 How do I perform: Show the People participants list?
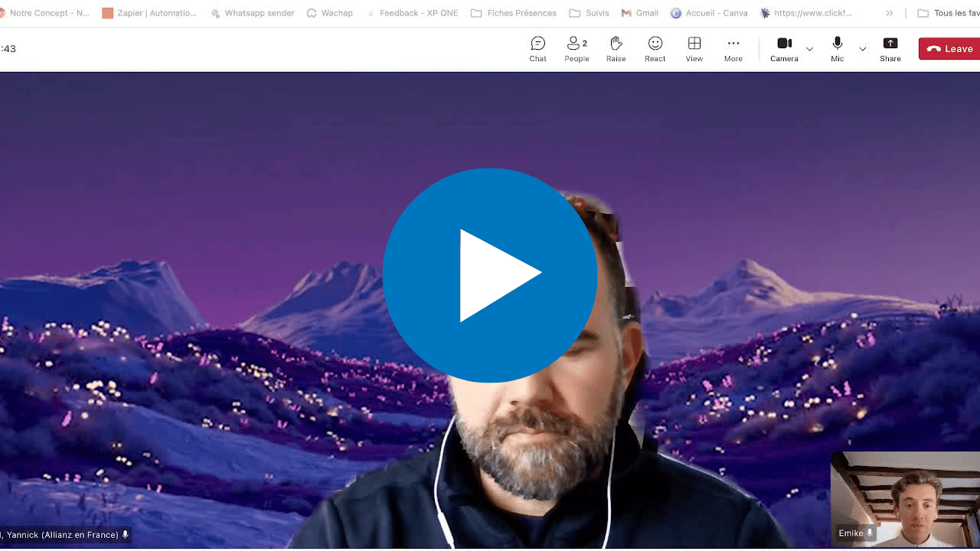pyautogui.click(x=577, y=49)
